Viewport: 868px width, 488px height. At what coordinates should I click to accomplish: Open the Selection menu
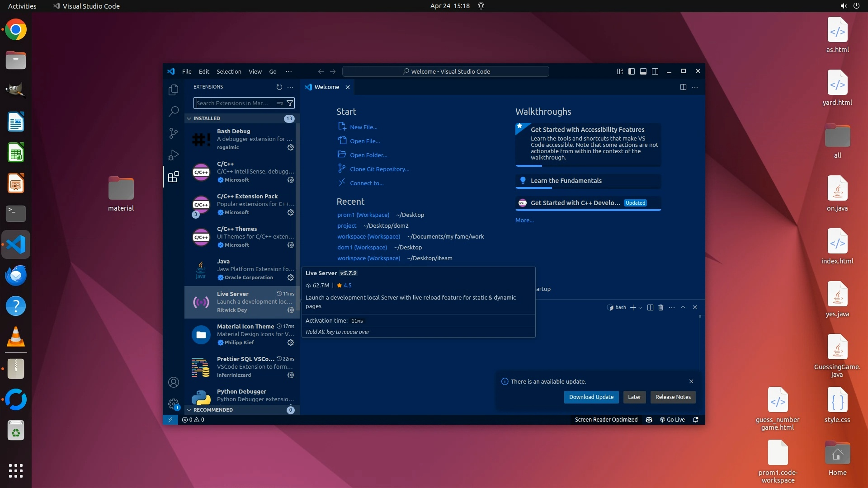[229, 71]
